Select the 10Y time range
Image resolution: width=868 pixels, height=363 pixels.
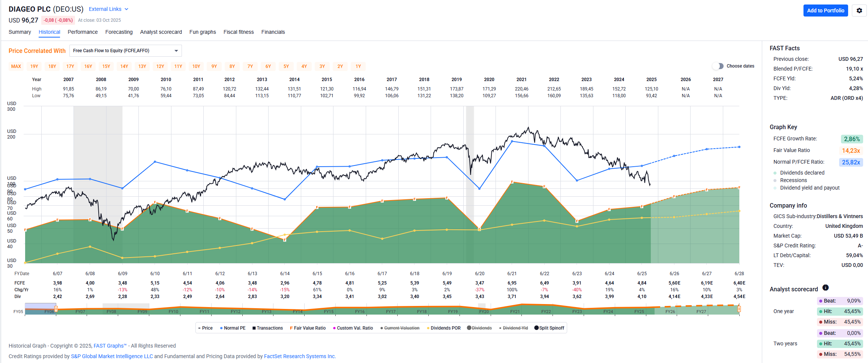(196, 66)
